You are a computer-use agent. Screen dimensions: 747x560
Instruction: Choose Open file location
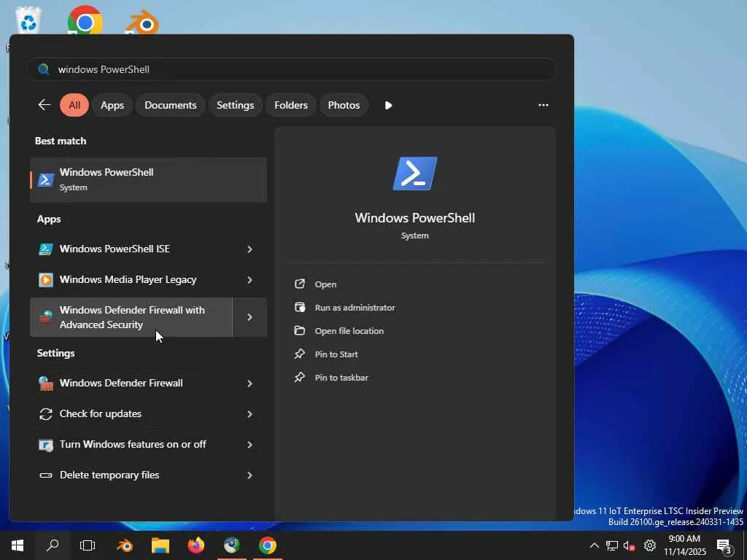pyautogui.click(x=349, y=331)
